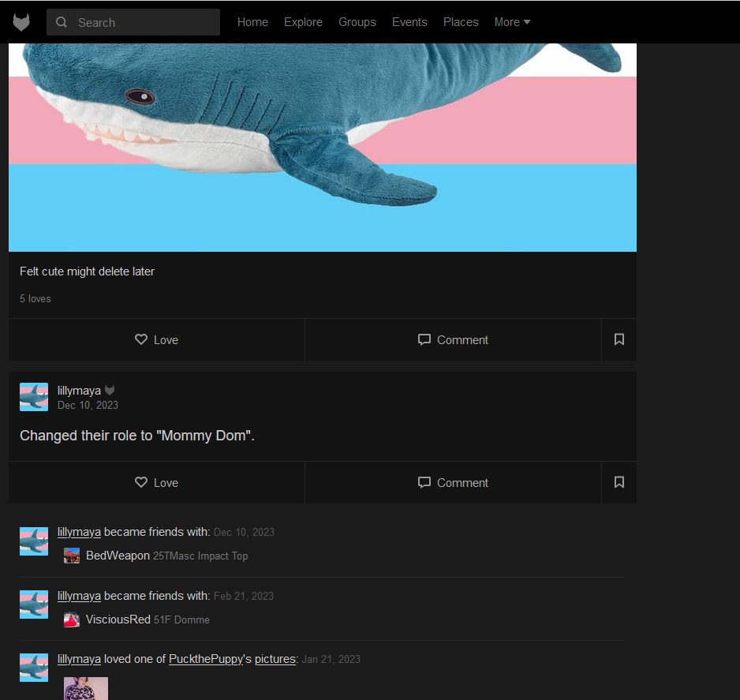Open lillymaya link in VisciousRed friendship entry

(x=79, y=596)
